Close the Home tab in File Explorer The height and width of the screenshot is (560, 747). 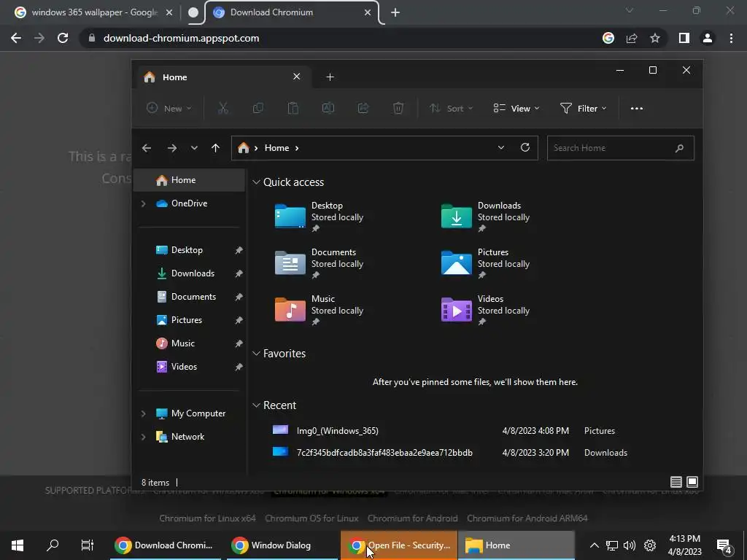tap(296, 77)
